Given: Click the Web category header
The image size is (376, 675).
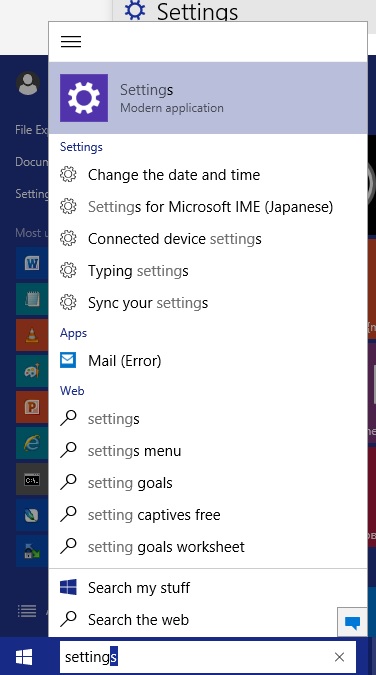Looking at the screenshot, I should click(72, 391).
